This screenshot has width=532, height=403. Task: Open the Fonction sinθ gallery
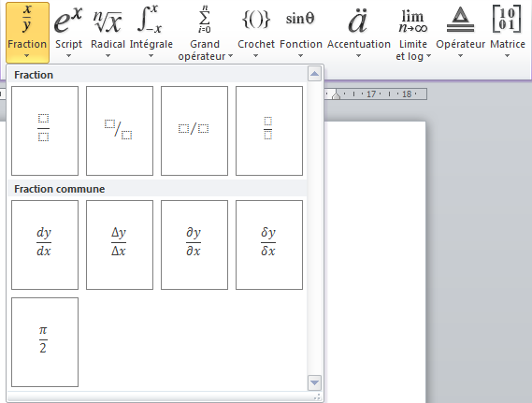click(x=301, y=32)
